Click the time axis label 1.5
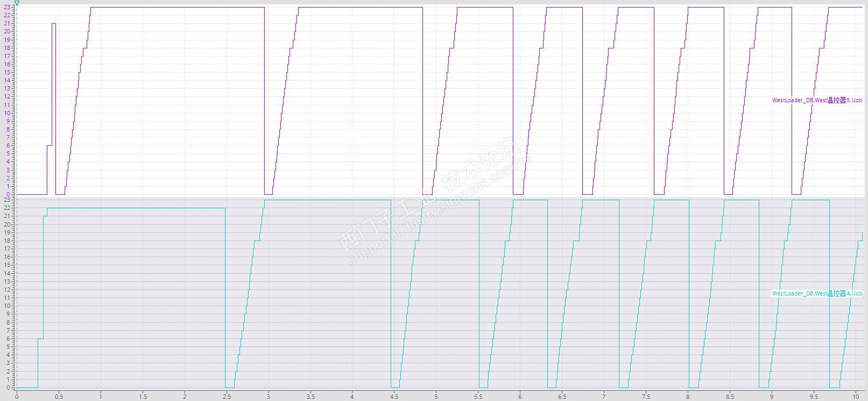868x401 pixels. [x=143, y=397]
